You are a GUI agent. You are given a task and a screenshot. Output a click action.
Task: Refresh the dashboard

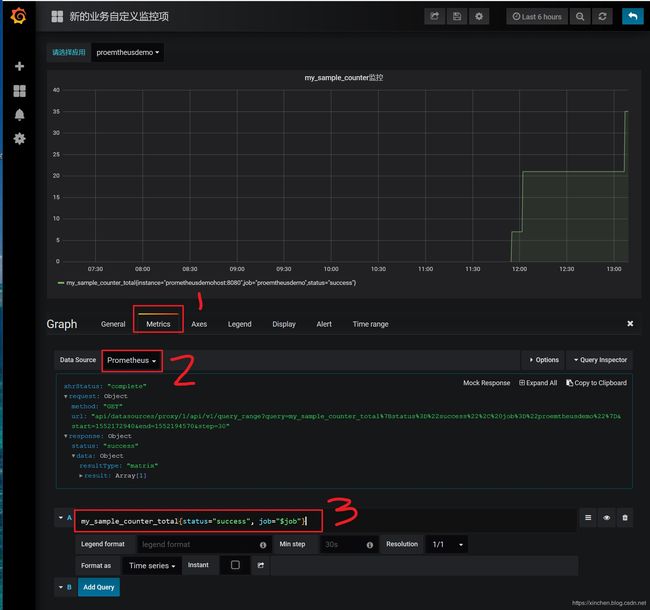tap(602, 17)
